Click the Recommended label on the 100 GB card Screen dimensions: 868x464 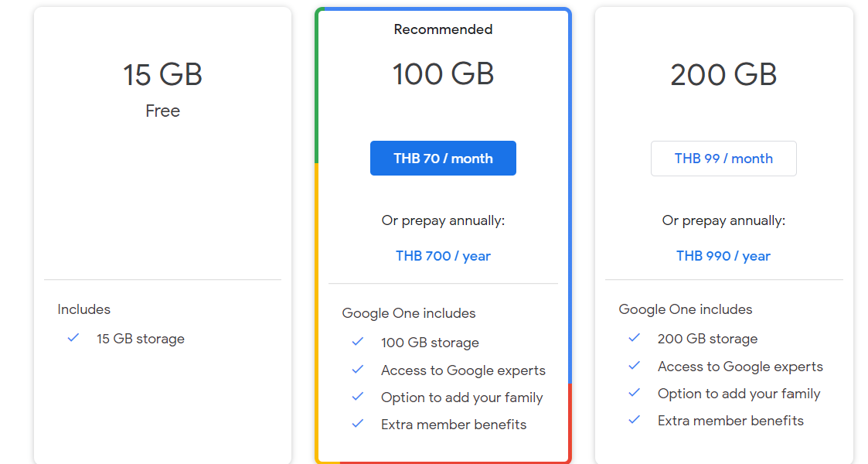(443, 29)
